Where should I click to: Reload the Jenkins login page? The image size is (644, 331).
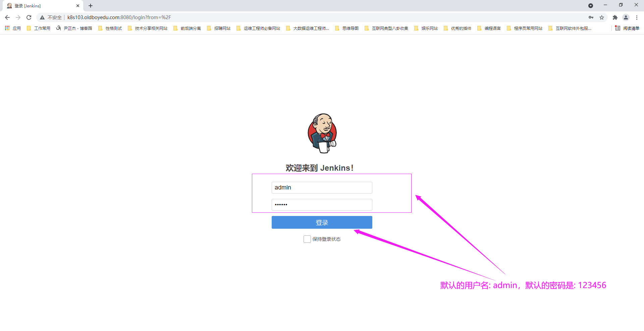pos(29,17)
